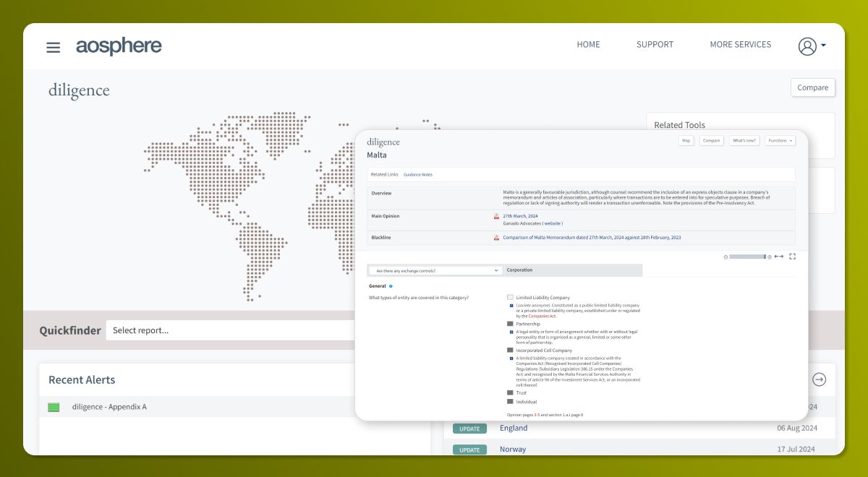Click the aosphere logo
The height and width of the screenshot is (477, 868).
119,46
